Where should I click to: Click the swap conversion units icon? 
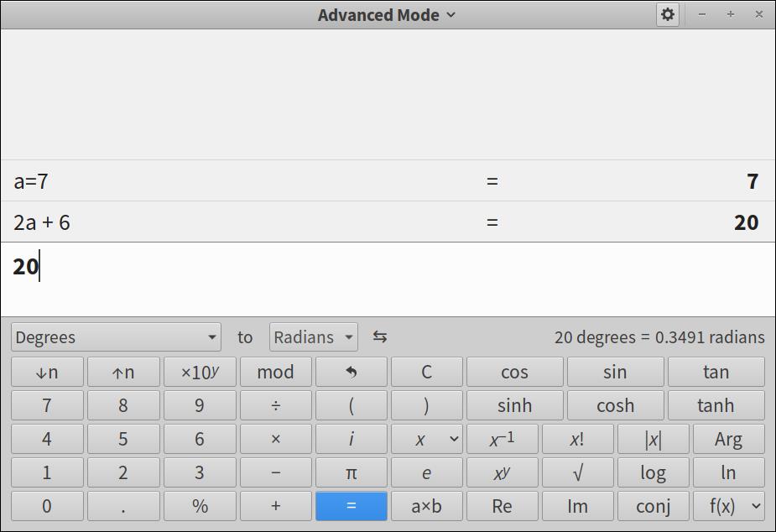coord(380,336)
